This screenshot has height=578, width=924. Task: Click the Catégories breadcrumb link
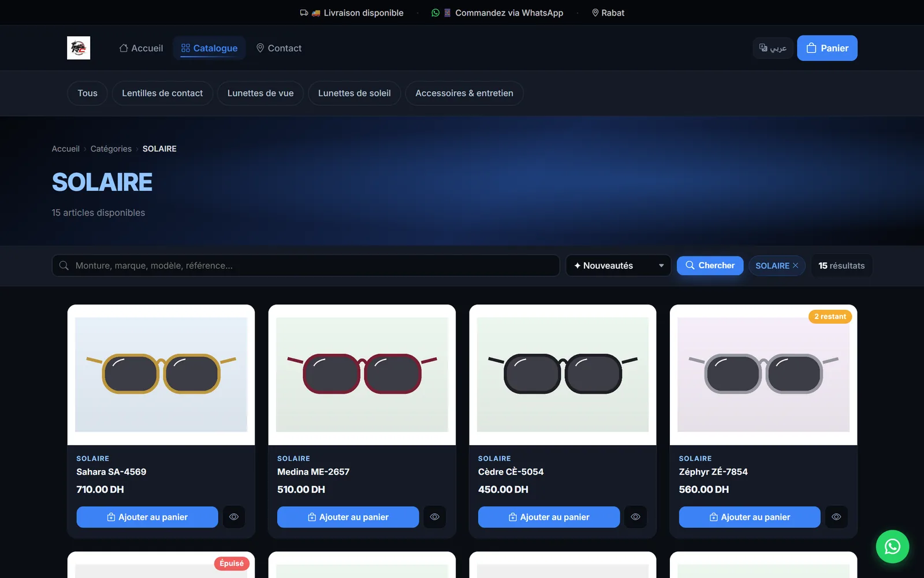click(111, 149)
